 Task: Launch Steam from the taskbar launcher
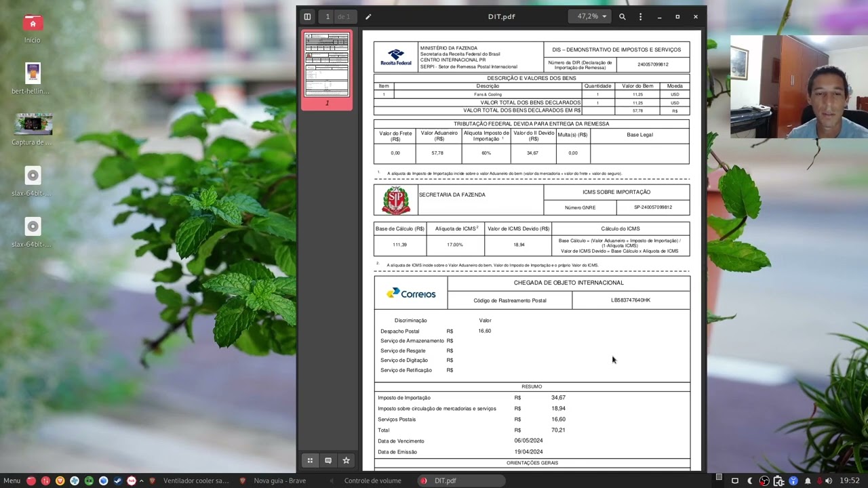[117, 481]
